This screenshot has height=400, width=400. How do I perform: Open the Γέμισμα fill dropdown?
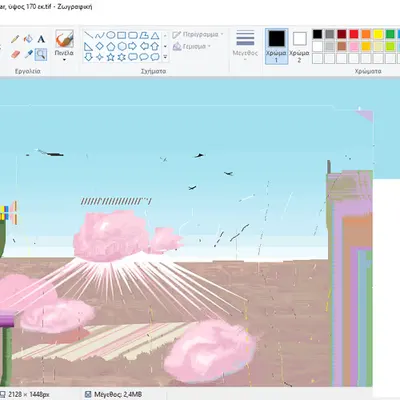pos(192,46)
